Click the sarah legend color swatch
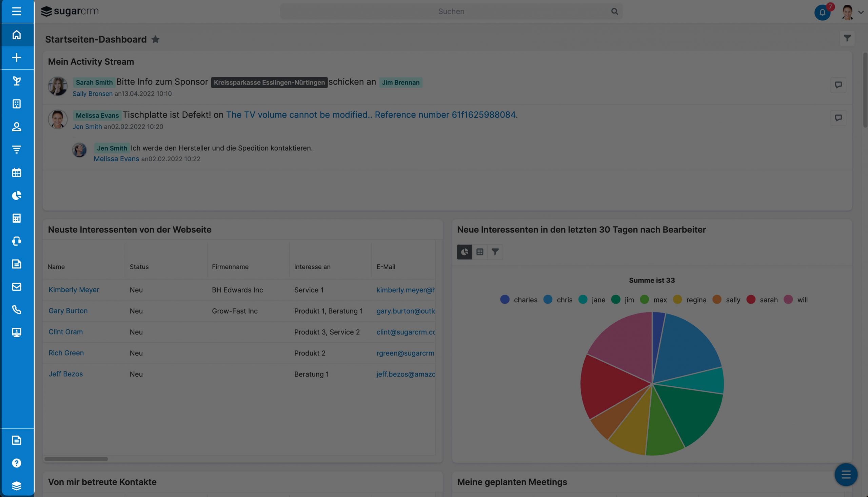 click(751, 300)
